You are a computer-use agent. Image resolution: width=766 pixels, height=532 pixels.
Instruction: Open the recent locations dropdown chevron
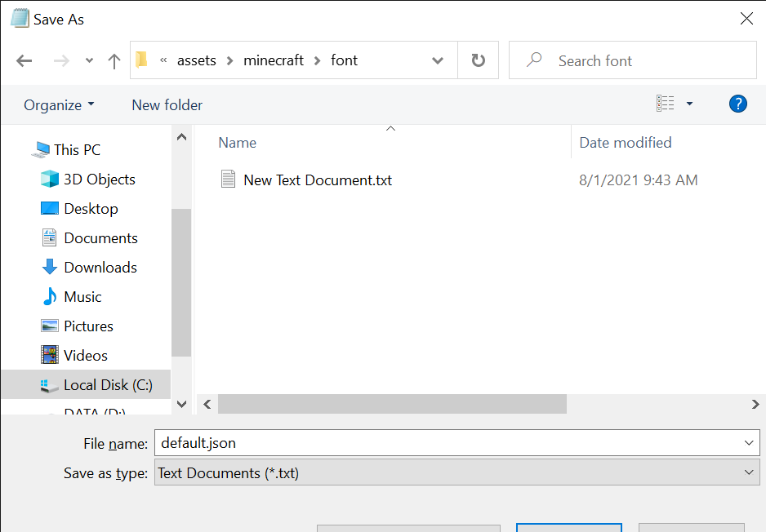click(89, 61)
